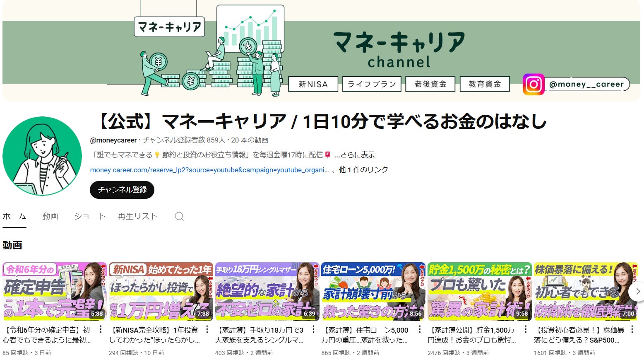Click the 20 本の動画 count
This screenshot has width=644, height=355.
[x=250, y=140]
